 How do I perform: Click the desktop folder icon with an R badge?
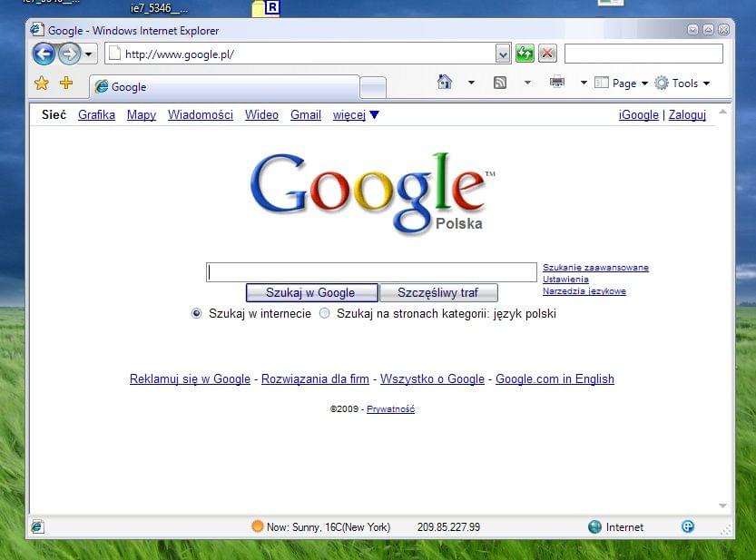pyautogui.click(x=266, y=8)
